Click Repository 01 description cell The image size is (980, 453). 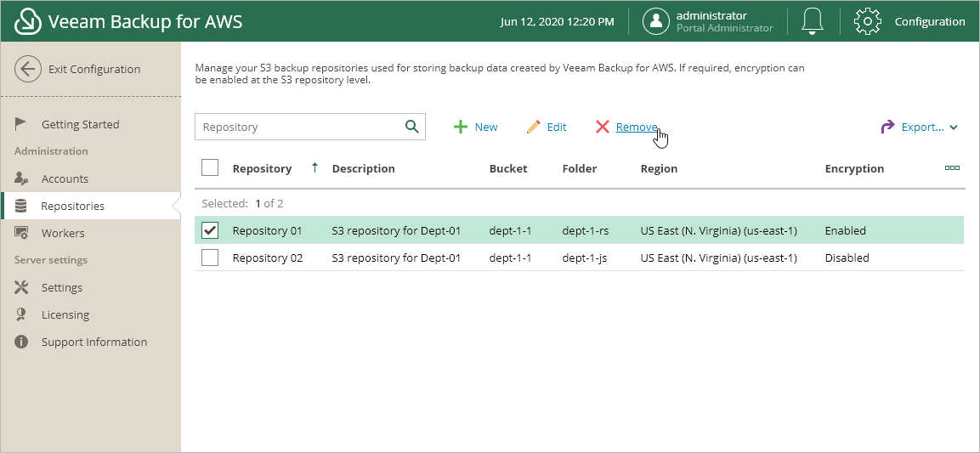click(396, 230)
